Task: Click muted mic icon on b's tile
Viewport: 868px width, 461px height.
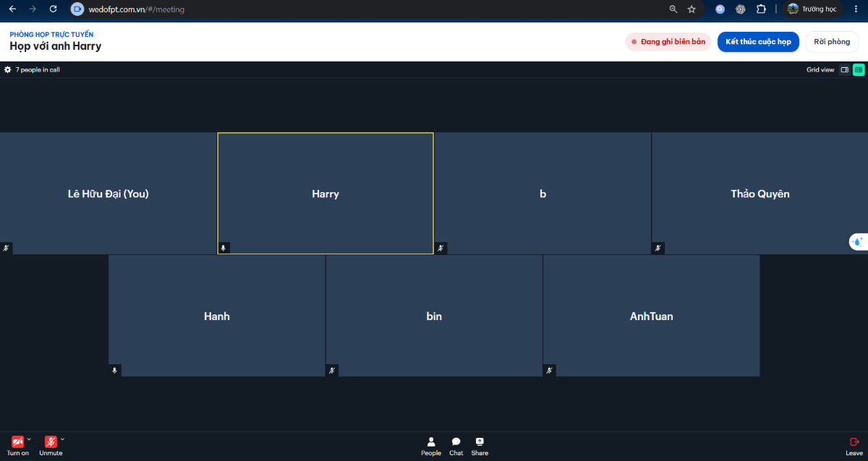Action: 441,248
